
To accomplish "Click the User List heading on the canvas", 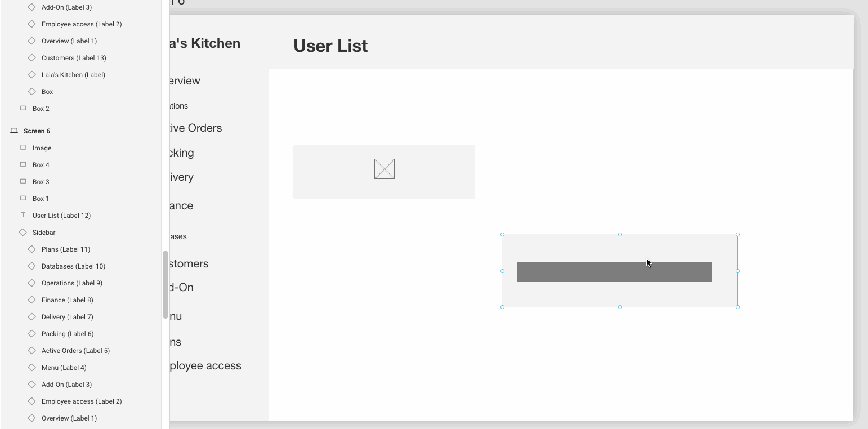I will [330, 46].
